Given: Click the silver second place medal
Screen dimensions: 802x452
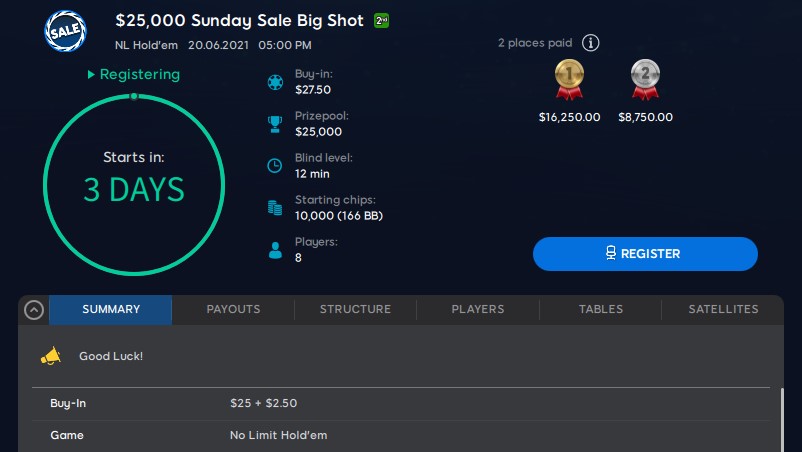Looking at the screenshot, I should [x=645, y=80].
